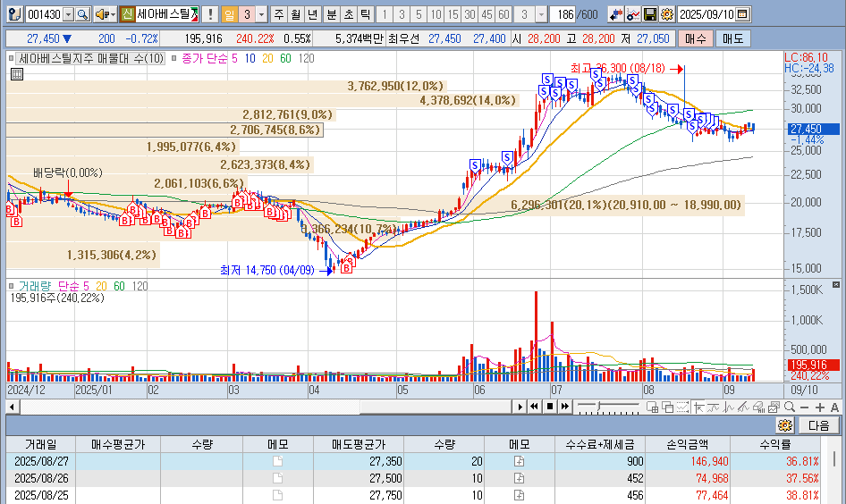Open chart settings gear in top toolbar

(x=667, y=14)
